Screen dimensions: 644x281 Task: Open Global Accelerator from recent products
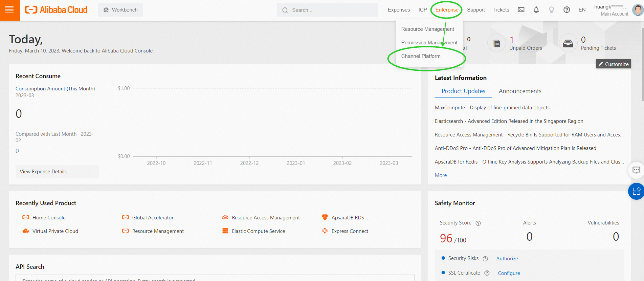click(x=153, y=218)
